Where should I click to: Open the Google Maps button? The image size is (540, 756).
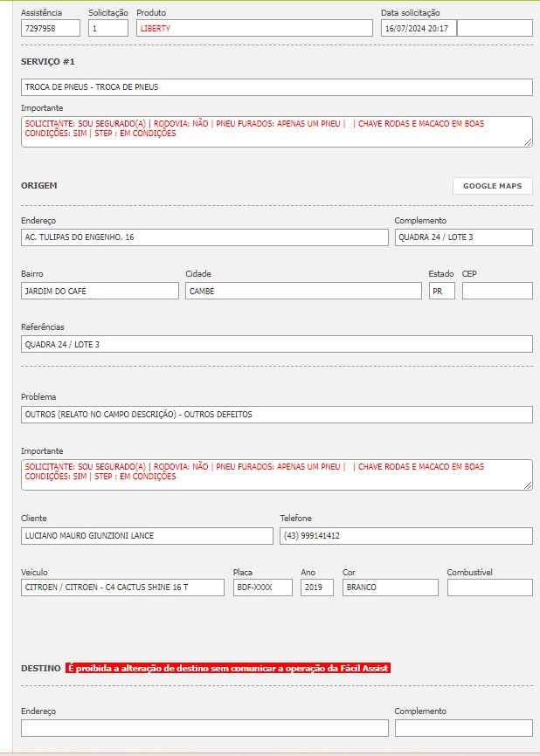click(x=492, y=186)
